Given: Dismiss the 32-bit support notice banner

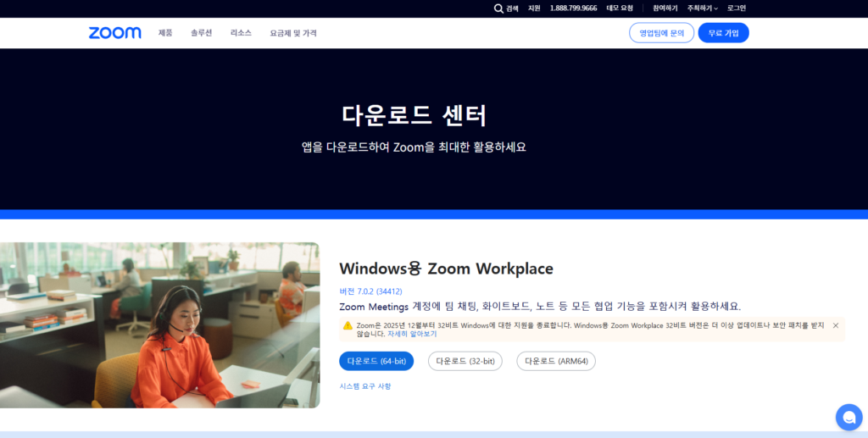Looking at the screenshot, I should [x=835, y=325].
